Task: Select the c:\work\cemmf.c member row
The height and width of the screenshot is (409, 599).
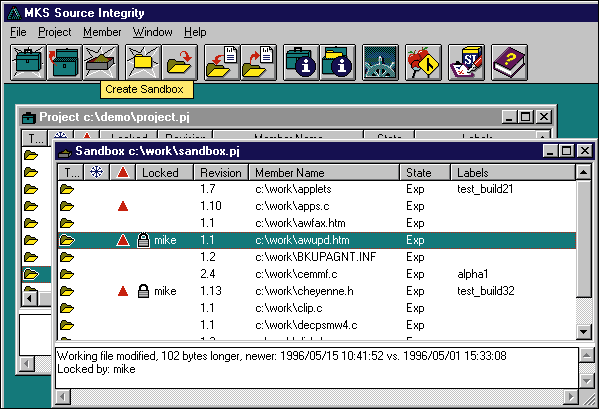Action: (317, 274)
